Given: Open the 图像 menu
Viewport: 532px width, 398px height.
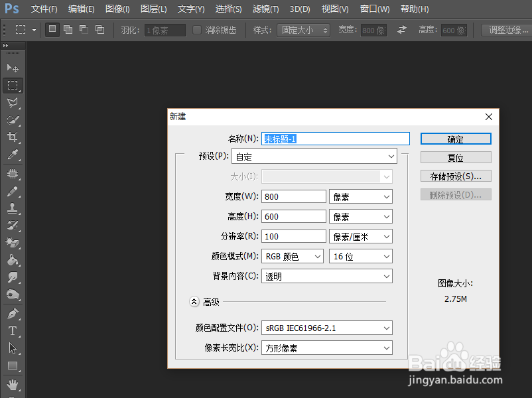Looking at the screenshot, I should 117,9.
